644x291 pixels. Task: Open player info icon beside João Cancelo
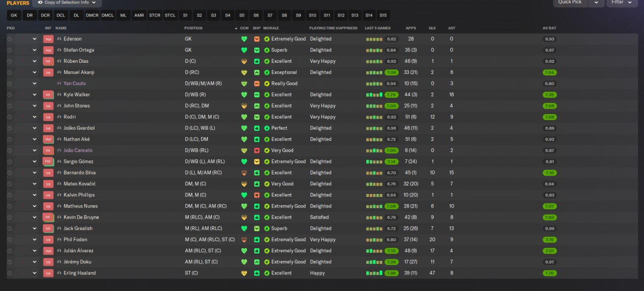59,150
